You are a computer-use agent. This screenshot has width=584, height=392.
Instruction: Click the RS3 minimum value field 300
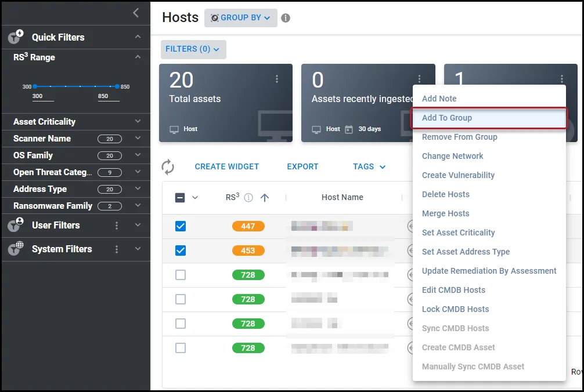(x=43, y=96)
